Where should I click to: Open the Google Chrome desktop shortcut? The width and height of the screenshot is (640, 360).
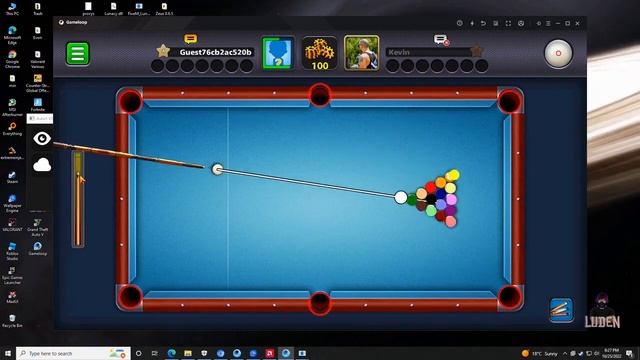tap(12, 59)
